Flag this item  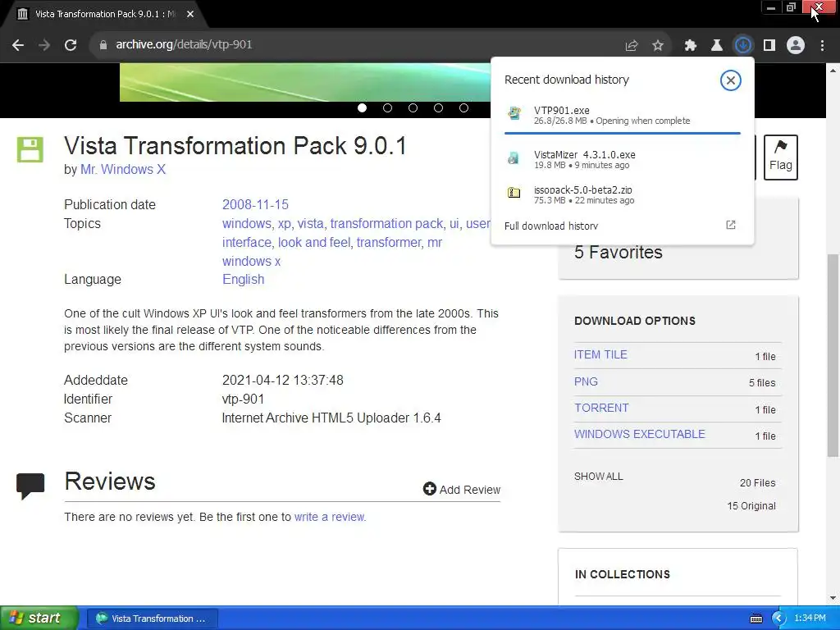click(x=781, y=157)
